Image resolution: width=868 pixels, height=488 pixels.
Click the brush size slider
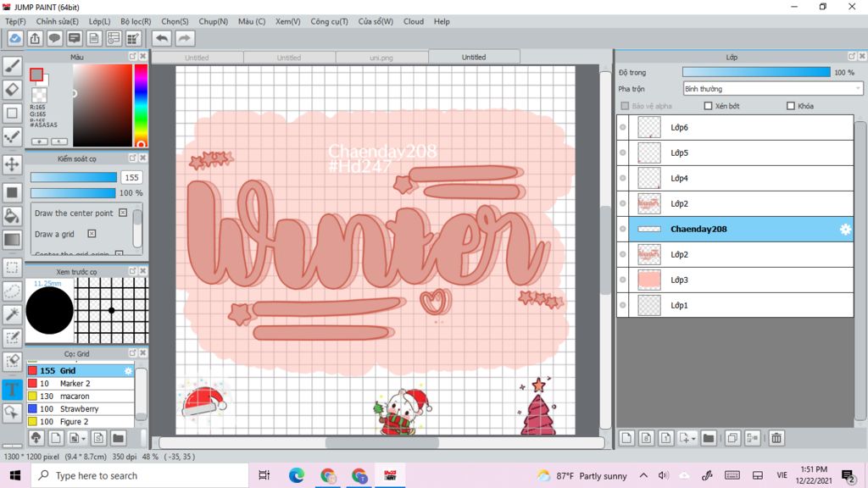(74, 177)
